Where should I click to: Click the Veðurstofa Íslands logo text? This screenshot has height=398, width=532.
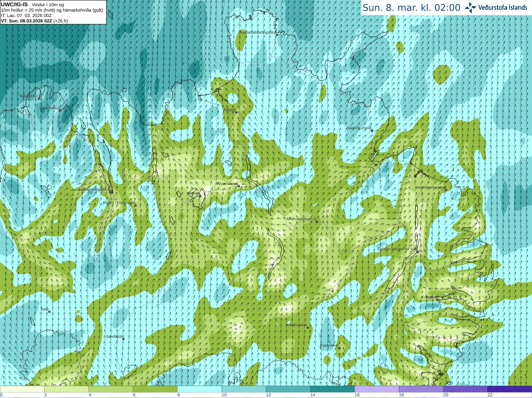(x=502, y=7)
